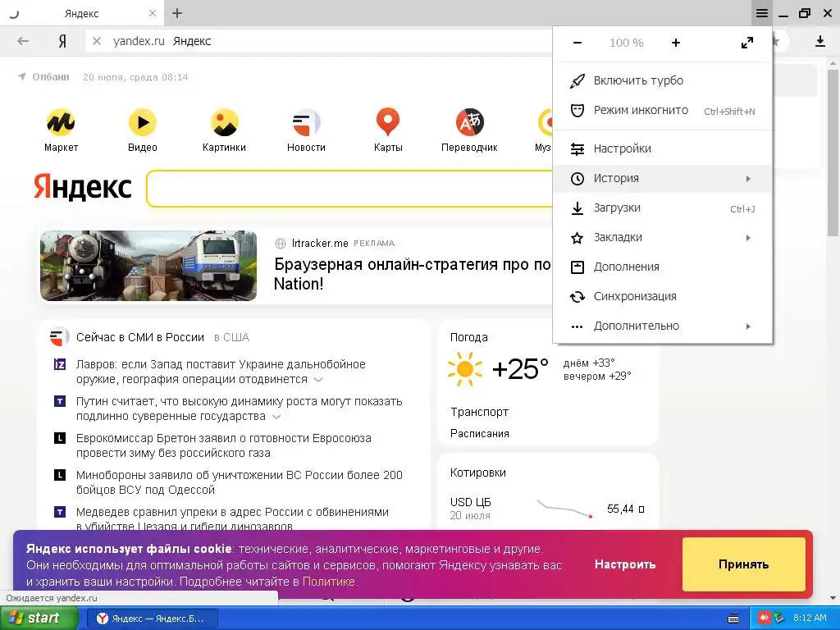840x630 pixels.
Task: Open the История submenu entry
Action: (663, 178)
